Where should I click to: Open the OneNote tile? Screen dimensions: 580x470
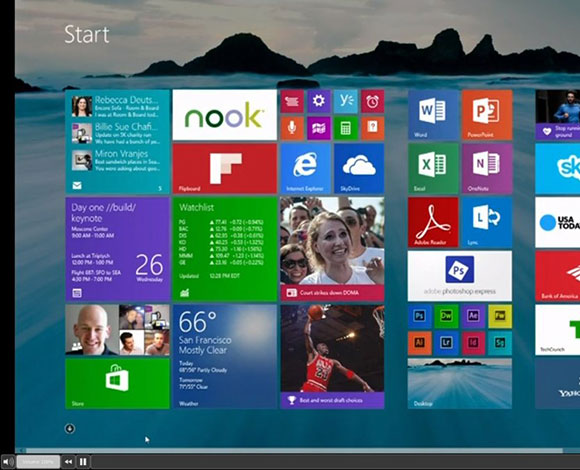click(x=487, y=169)
